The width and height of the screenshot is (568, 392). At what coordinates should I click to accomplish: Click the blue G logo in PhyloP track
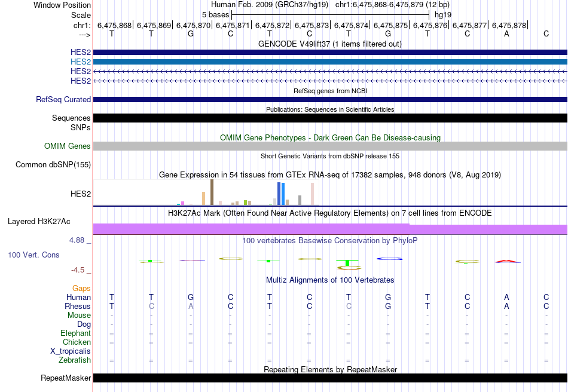pos(389,259)
